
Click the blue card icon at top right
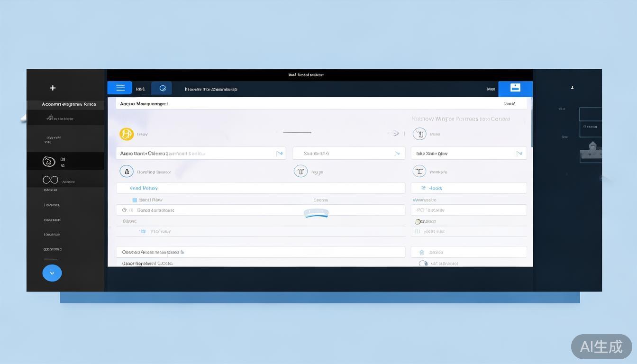[x=515, y=88]
